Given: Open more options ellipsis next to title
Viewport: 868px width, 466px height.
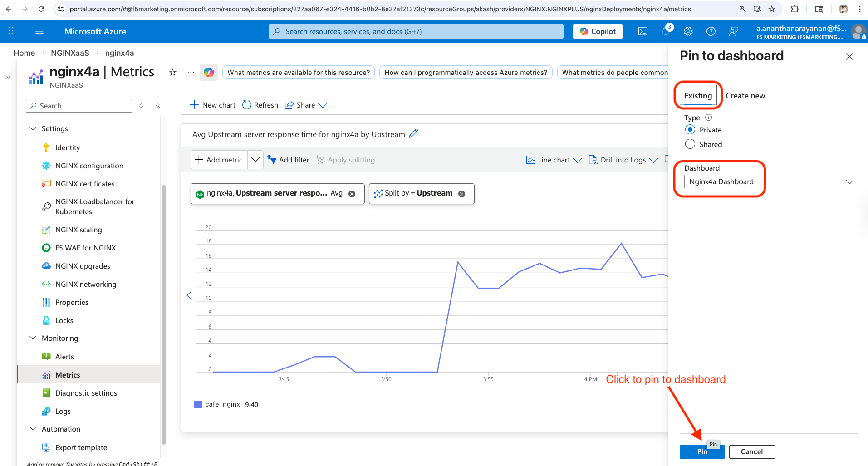Looking at the screenshot, I should tap(191, 72).
